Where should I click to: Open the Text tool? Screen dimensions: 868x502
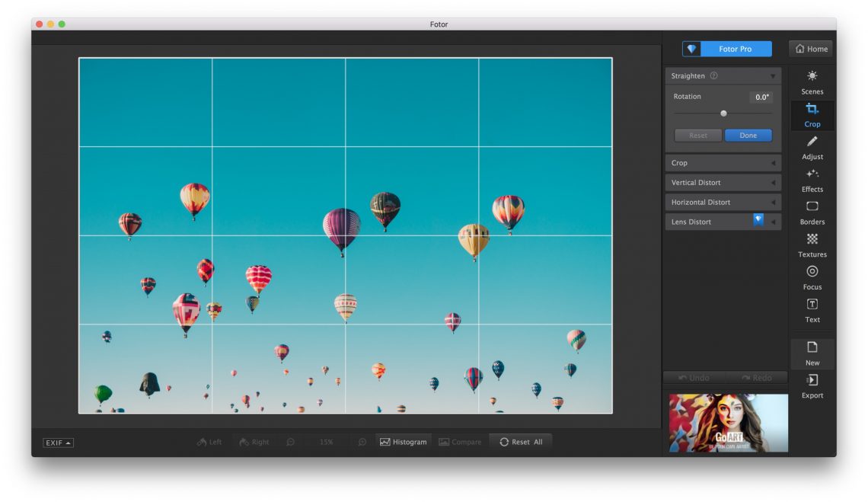coord(812,310)
